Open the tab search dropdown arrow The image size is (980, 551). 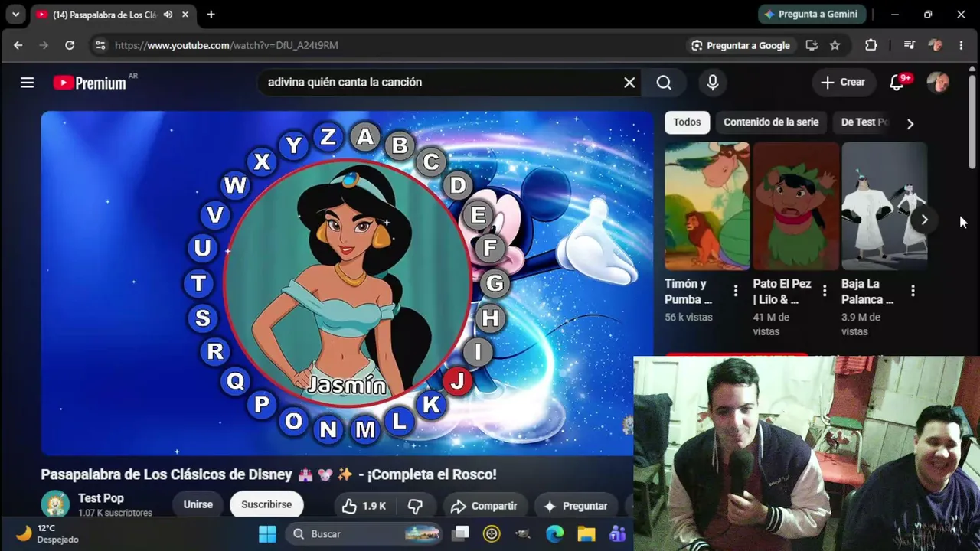point(15,15)
